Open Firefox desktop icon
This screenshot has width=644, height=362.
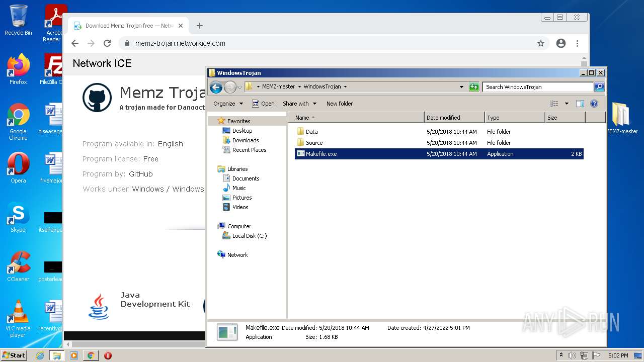click(18, 69)
